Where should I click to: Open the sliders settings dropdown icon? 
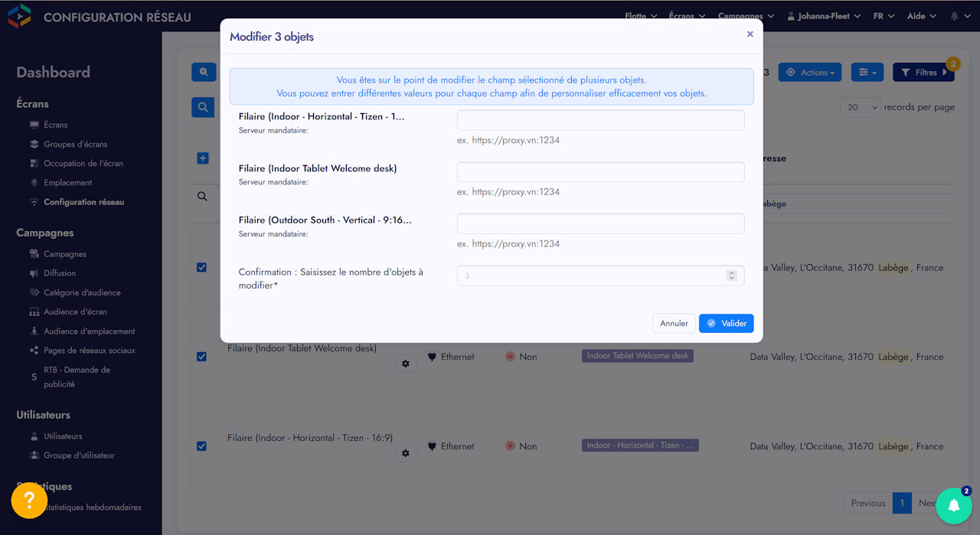click(867, 73)
